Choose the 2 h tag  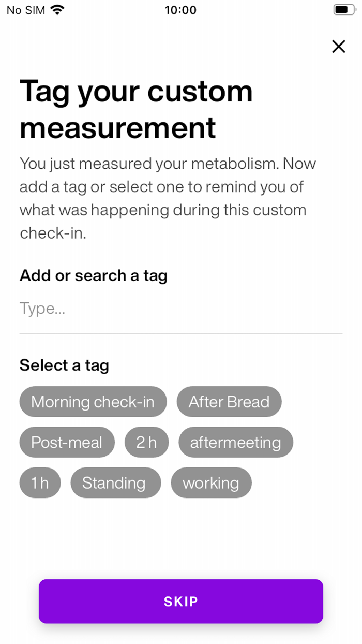146,442
